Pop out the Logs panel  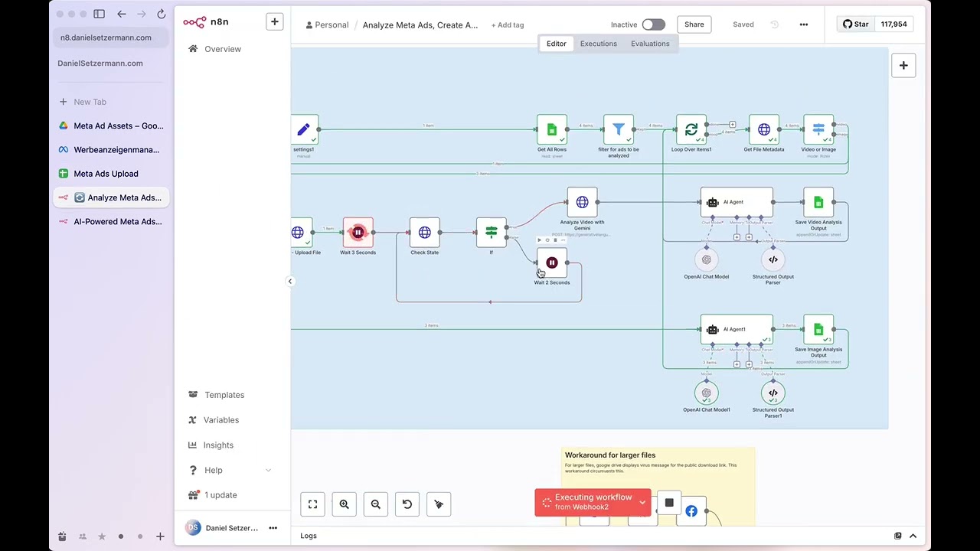[898, 536]
